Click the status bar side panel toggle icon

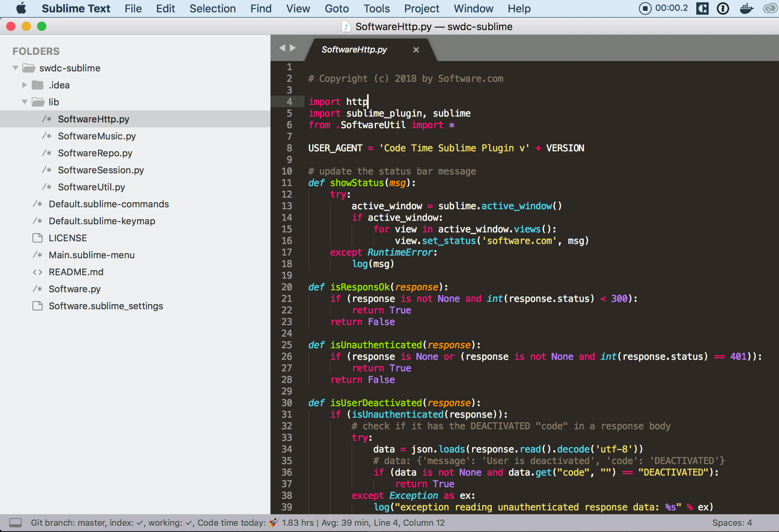click(x=15, y=523)
